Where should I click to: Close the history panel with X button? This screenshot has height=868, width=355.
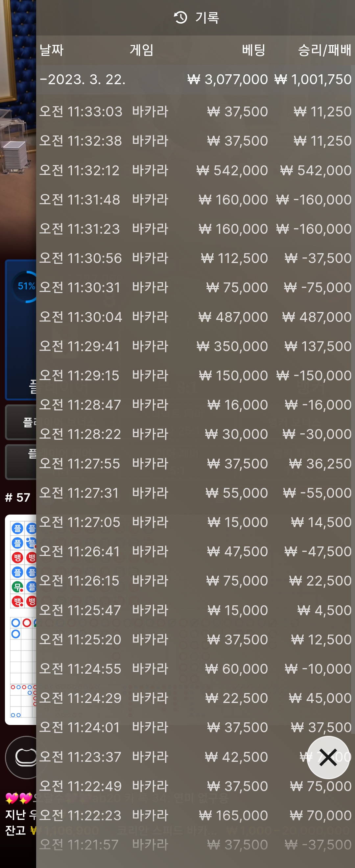point(328,757)
